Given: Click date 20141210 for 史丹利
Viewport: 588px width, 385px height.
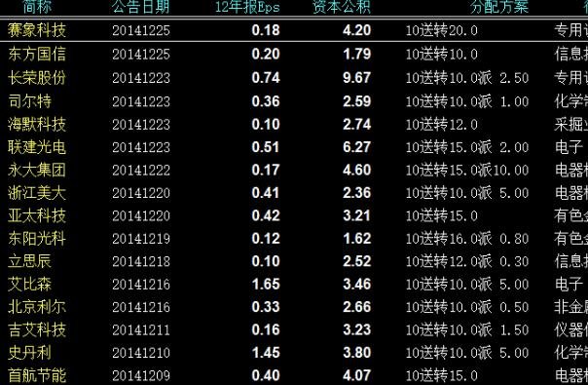Looking at the screenshot, I should point(141,353).
